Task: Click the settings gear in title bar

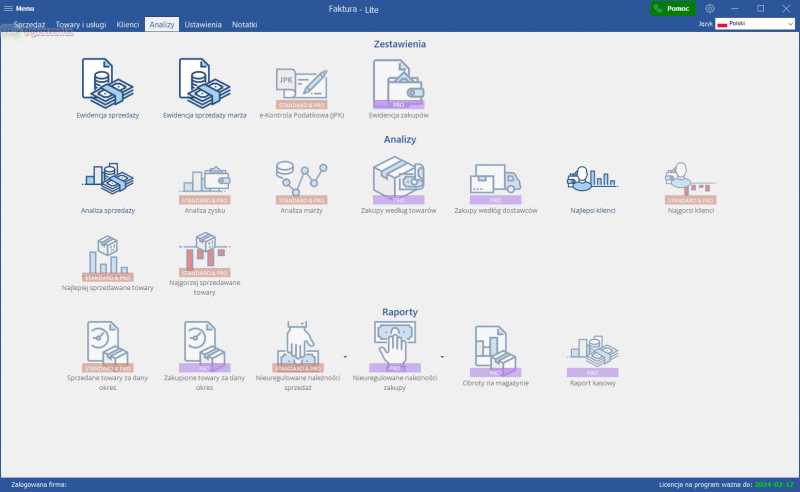Action: (710, 8)
